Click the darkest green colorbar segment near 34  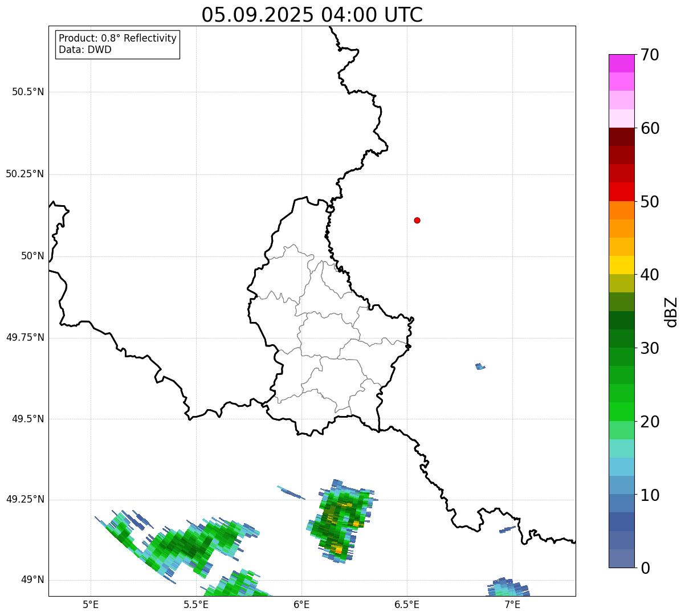(622, 320)
